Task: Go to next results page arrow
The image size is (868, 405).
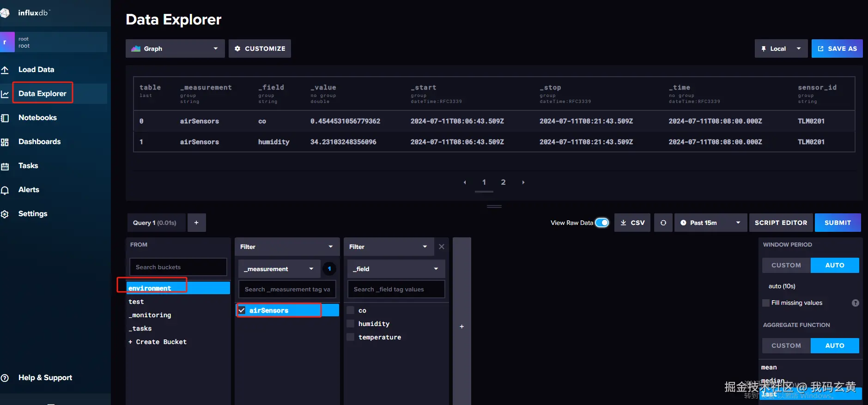Action: [x=523, y=182]
